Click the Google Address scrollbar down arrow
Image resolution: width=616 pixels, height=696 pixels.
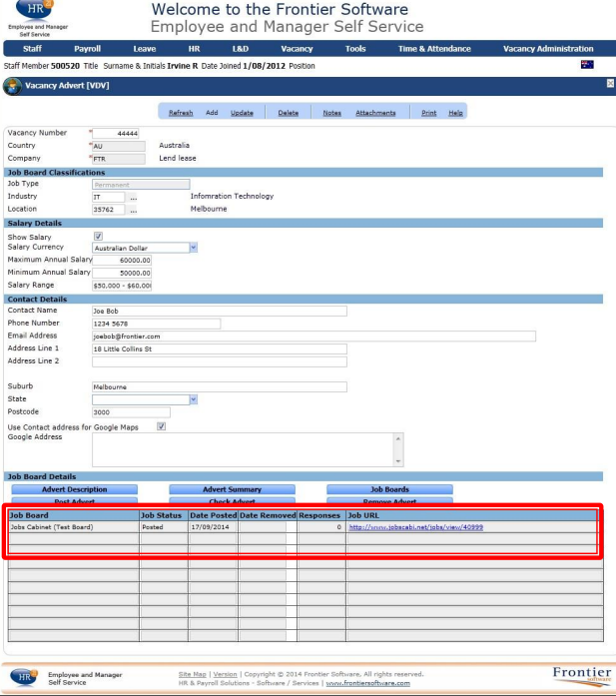[398, 461]
